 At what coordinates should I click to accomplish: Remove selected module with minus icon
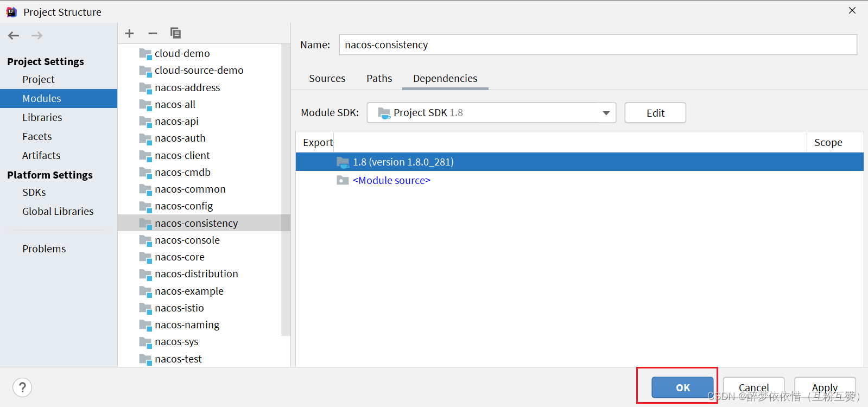tap(153, 34)
